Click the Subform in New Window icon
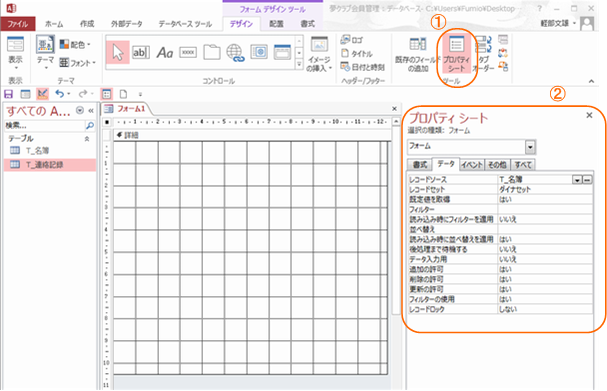607x391 pixels. [x=503, y=39]
